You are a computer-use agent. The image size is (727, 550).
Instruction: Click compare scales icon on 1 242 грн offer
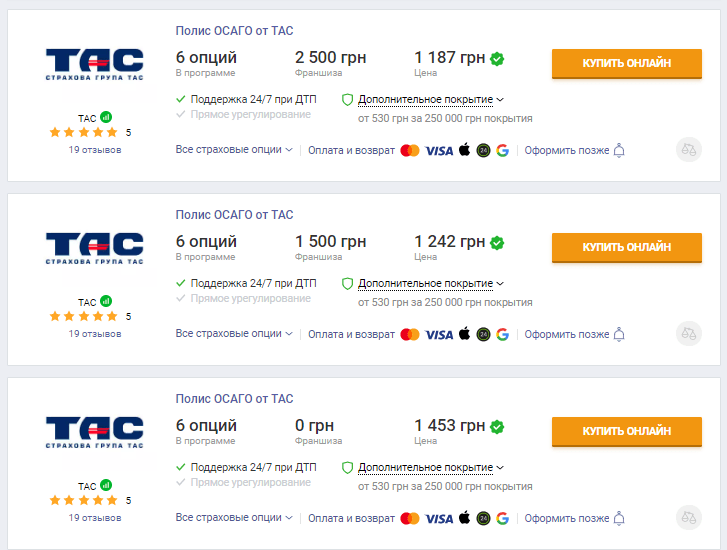pyautogui.click(x=689, y=334)
